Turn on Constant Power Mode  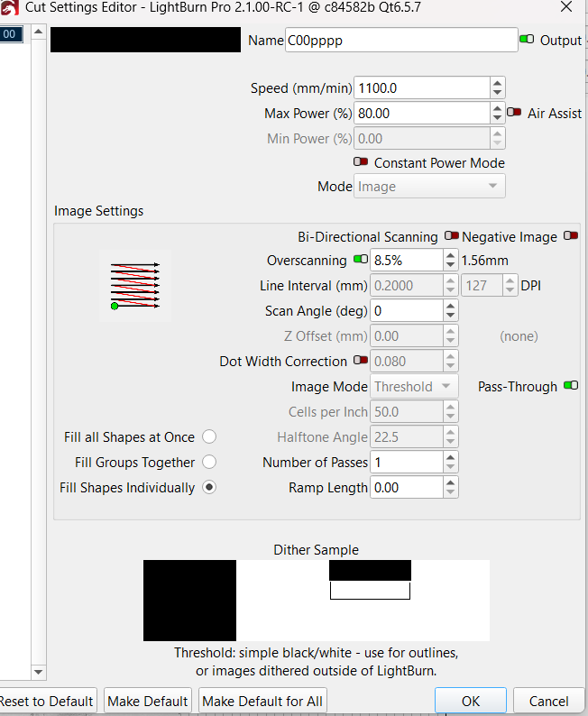tap(361, 162)
